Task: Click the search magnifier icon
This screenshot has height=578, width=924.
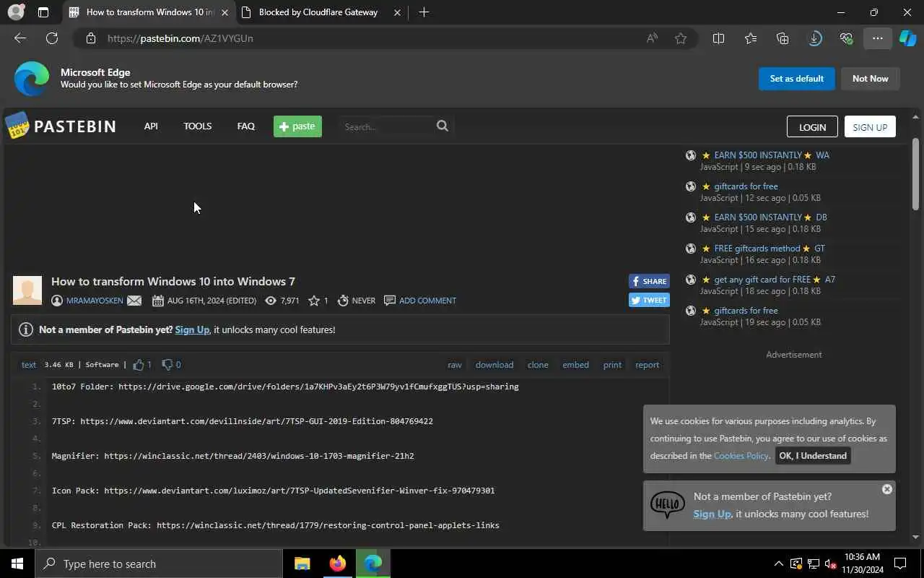Action: pos(443,126)
